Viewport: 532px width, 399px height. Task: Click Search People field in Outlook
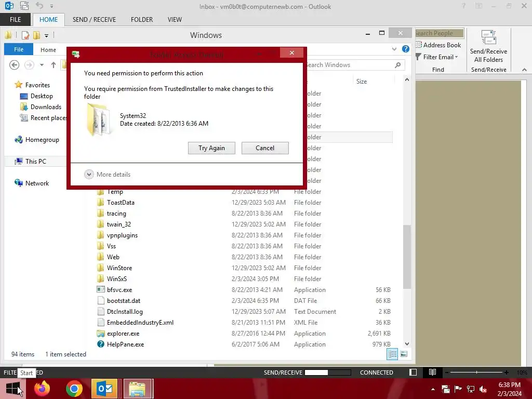pos(439,33)
